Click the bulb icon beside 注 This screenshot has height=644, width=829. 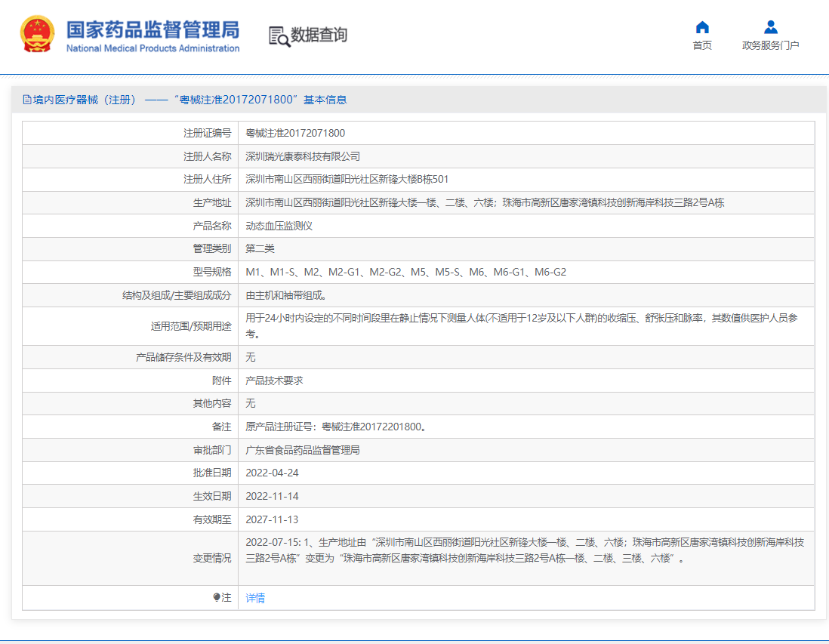pyautogui.click(x=217, y=597)
